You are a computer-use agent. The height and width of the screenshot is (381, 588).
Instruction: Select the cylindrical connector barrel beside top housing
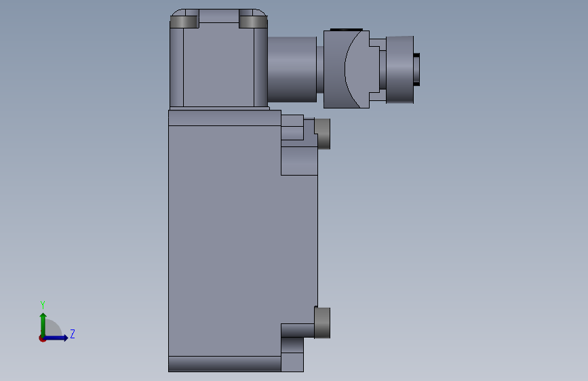(x=292, y=69)
